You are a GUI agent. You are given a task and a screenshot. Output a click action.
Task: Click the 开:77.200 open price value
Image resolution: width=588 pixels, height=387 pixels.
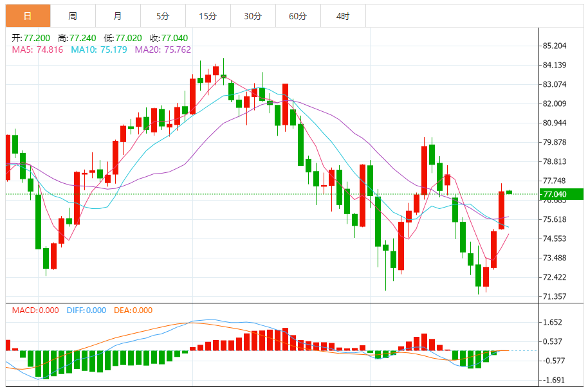pyautogui.click(x=31, y=38)
